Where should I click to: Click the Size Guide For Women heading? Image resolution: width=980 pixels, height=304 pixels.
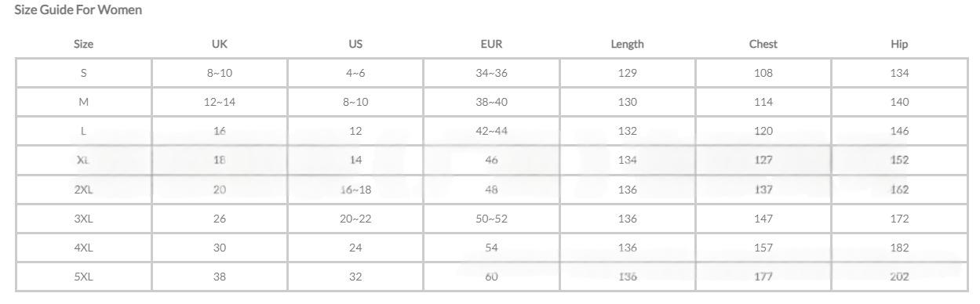coord(78,10)
